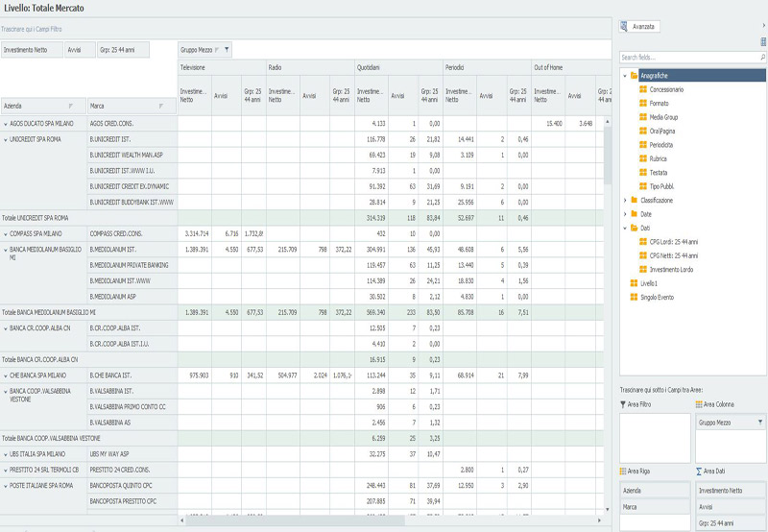
Task: Collapse the BANCA MEDIOLANUM BASIGLIO row group
Action: tap(5, 250)
